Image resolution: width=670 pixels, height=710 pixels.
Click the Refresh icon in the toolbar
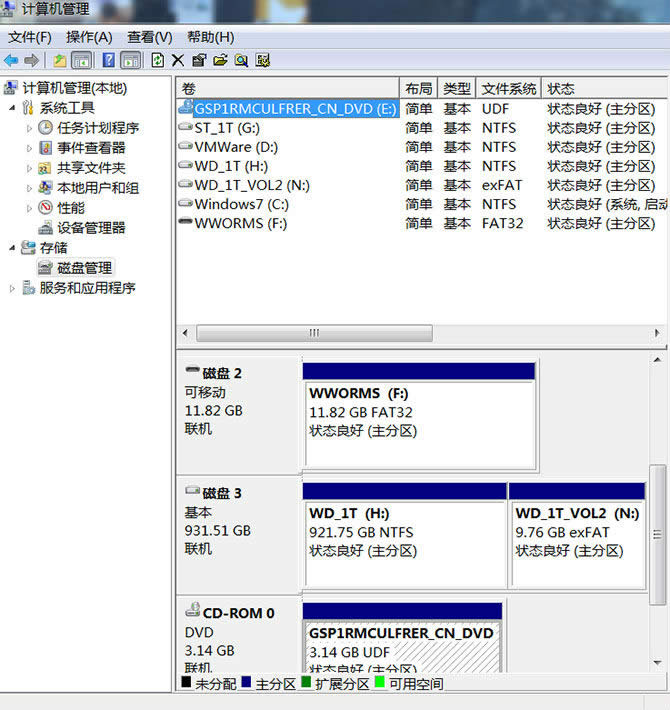pos(157,60)
